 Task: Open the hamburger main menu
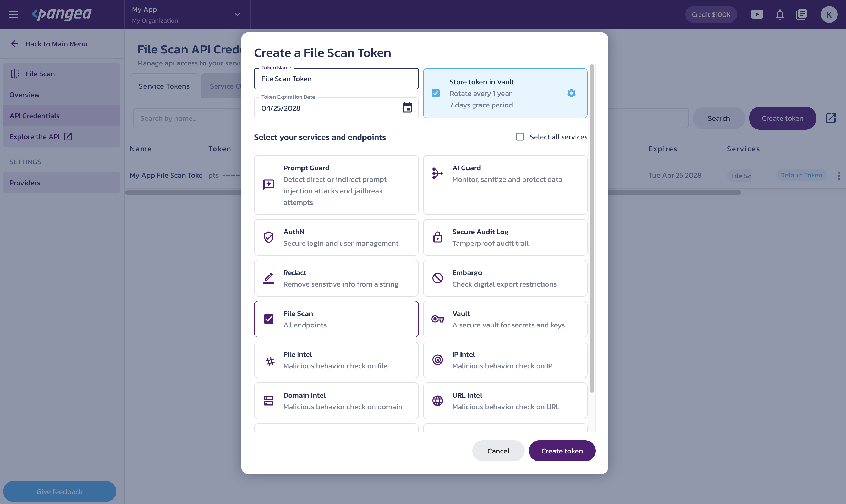[x=14, y=14]
